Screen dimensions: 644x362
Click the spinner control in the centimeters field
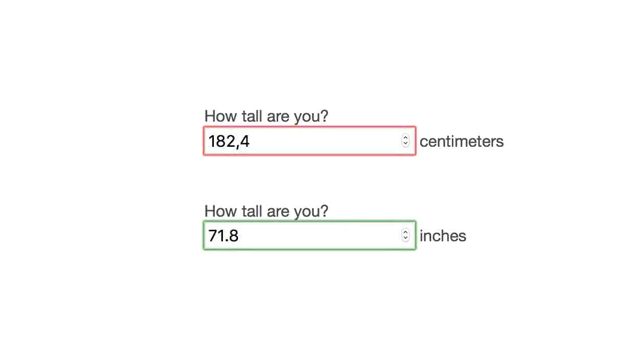click(406, 141)
